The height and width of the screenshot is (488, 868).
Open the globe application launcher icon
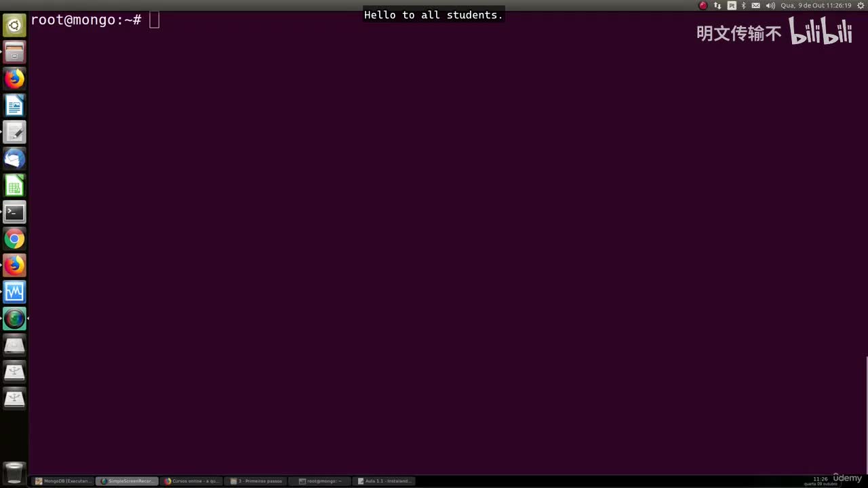point(14,319)
